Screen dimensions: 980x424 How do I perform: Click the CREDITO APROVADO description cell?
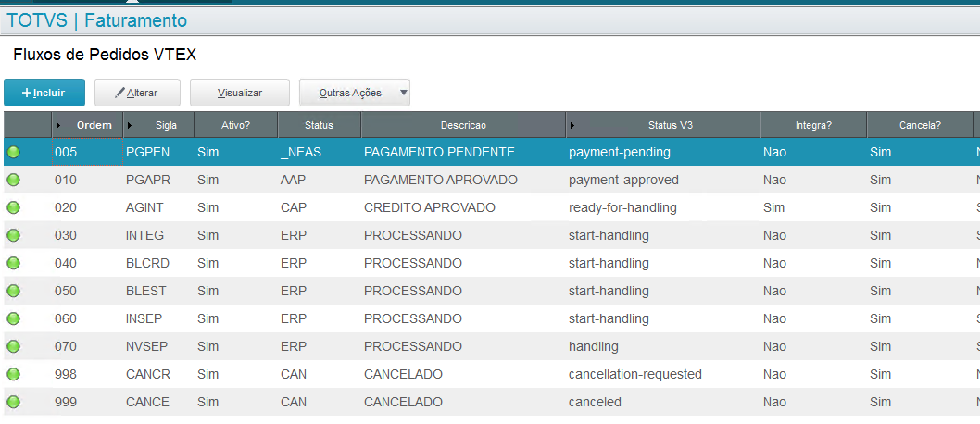click(x=463, y=207)
